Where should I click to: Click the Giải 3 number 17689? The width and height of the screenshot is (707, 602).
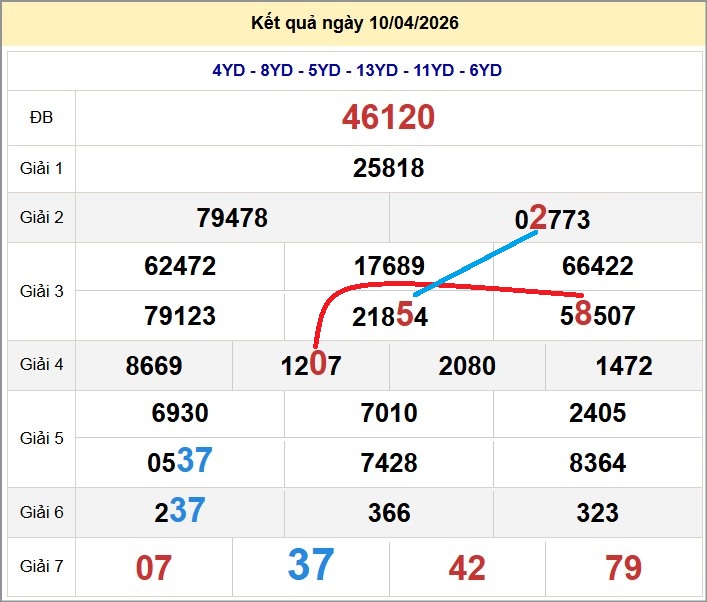coord(389,267)
